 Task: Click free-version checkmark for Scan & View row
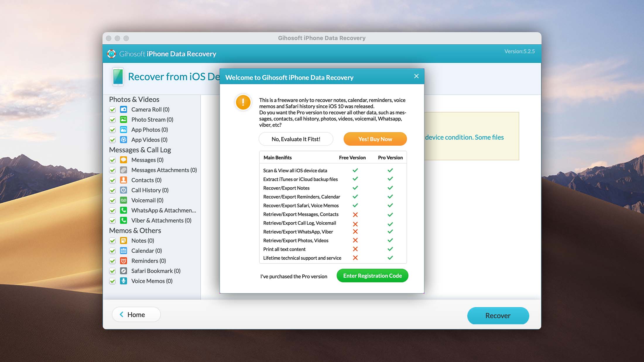coord(355,170)
